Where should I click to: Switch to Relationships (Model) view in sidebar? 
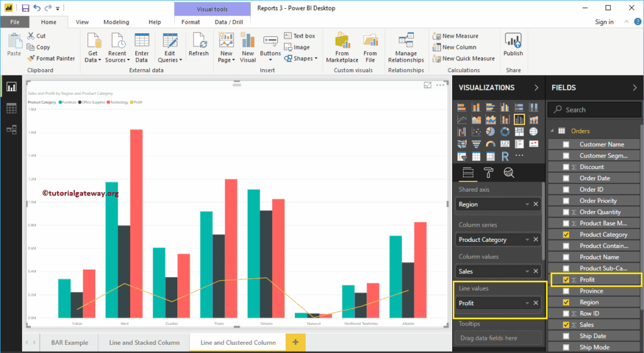[11, 129]
